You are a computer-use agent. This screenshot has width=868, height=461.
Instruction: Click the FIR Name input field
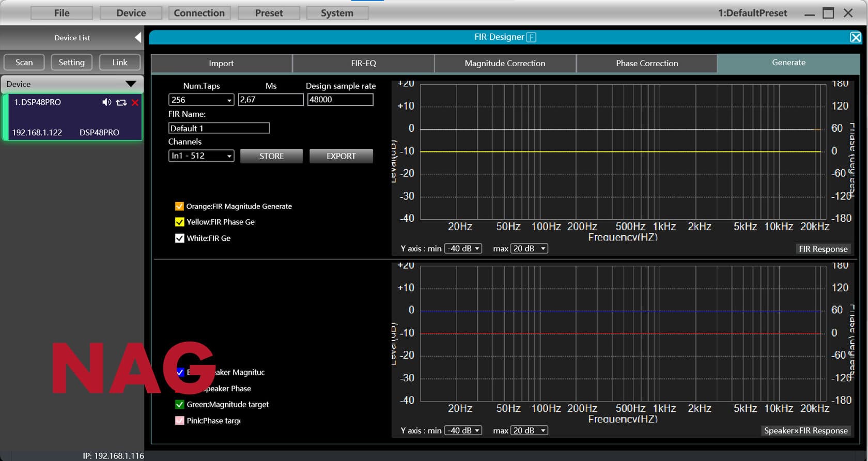click(219, 128)
